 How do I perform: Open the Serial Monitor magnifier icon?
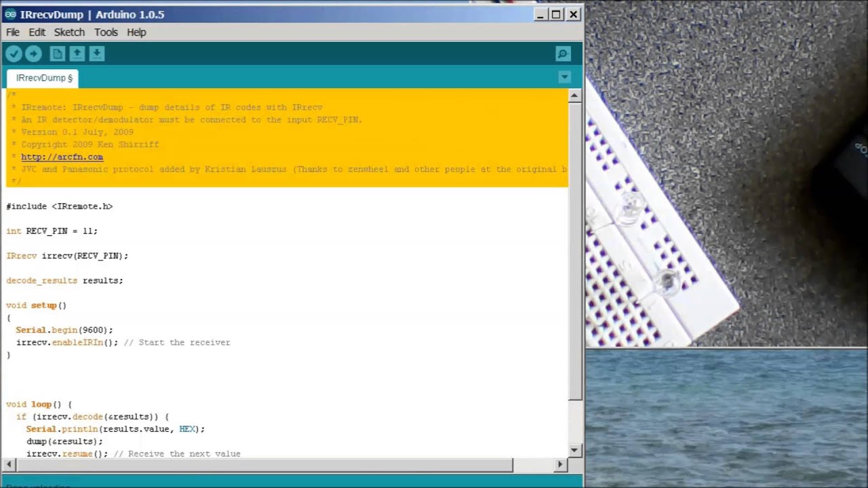coord(562,54)
